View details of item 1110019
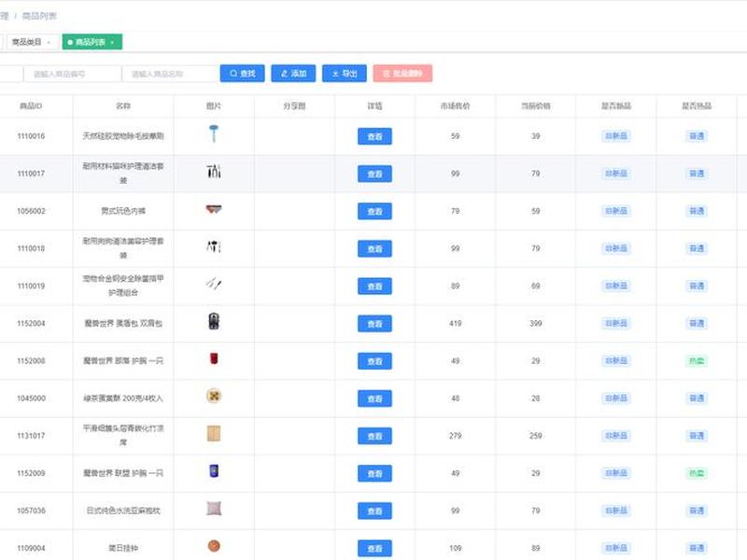Image resolution: width=747 pixels, height=560 pixels. click(x=374, y=287)
